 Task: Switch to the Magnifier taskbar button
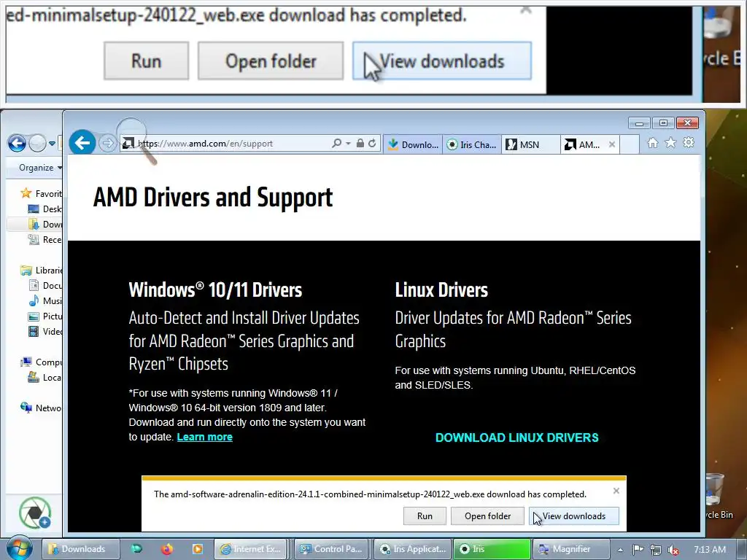pyautogui.click(x=570, y=549)
